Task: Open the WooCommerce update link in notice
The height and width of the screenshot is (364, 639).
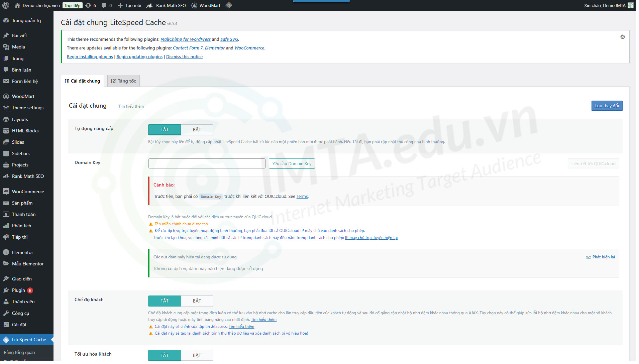Action: (249, 48)
